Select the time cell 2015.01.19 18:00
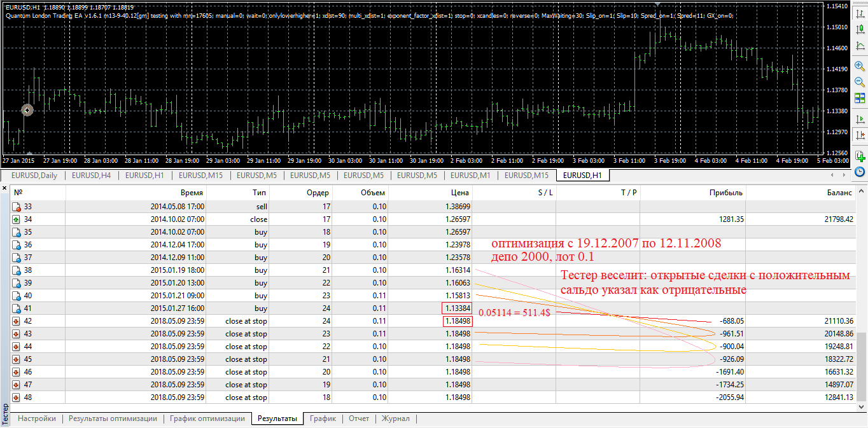The image size is (868, 428). click(177, 270)
